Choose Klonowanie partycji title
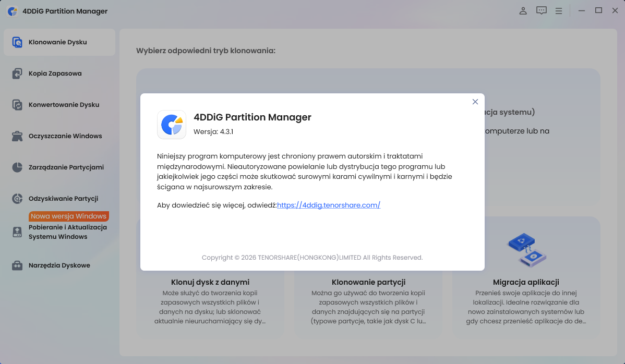The height and width of the screenshot is (364, 625). pyautogui.click(x=368, y=282)
